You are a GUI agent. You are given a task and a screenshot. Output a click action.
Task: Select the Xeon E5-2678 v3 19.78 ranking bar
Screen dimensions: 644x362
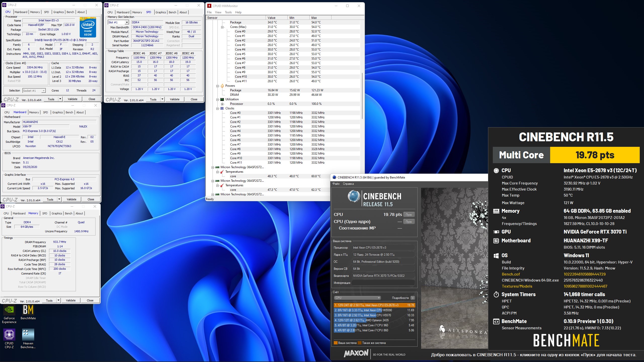[x=374, y=305]
